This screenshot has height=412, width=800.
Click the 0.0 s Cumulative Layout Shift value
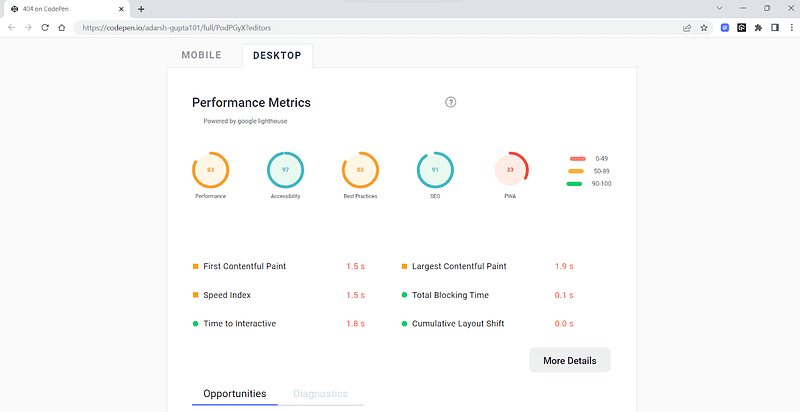(564, 324)
